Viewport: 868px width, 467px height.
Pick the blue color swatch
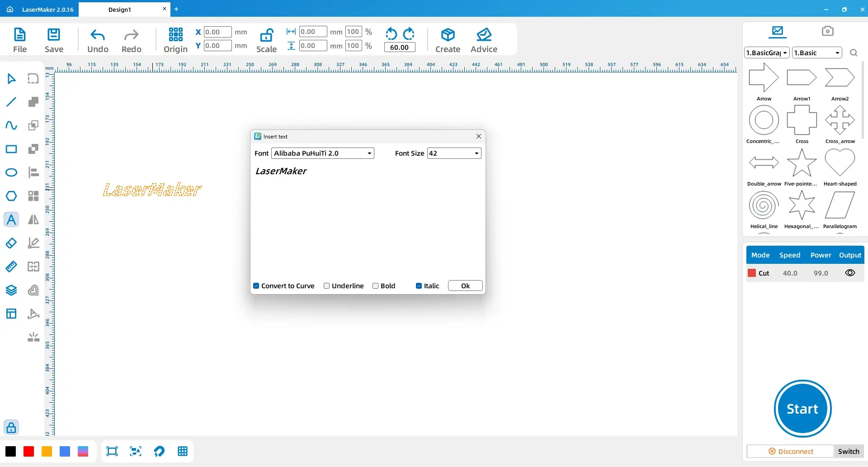pos(65,451)
